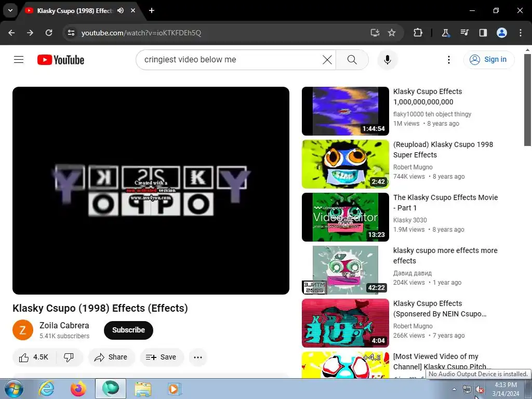532x399 pixels.
Task: Open YouTube settings three-dot menu
Action: [448, 60]
